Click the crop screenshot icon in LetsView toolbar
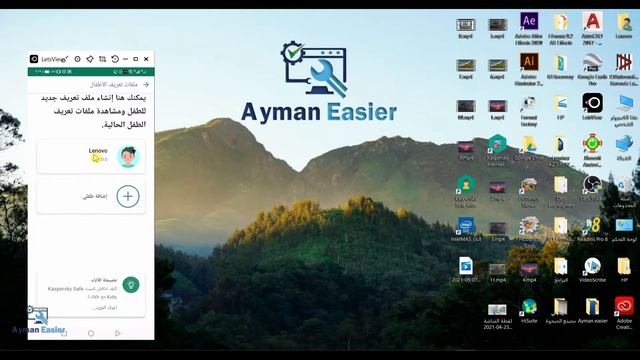 [x=102, y=59]
